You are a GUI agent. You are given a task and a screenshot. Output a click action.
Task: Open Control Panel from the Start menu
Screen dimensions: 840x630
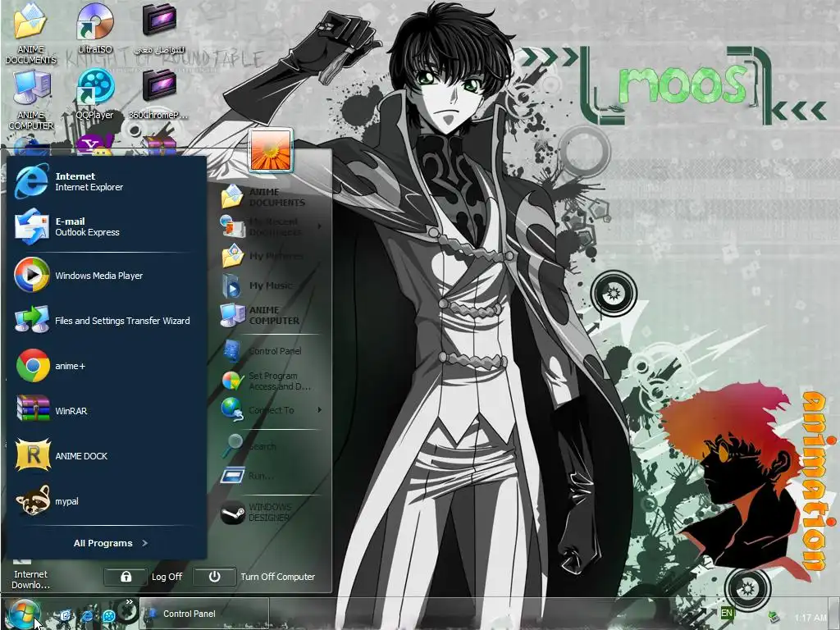pyautogui.click(x=271, y=351)
